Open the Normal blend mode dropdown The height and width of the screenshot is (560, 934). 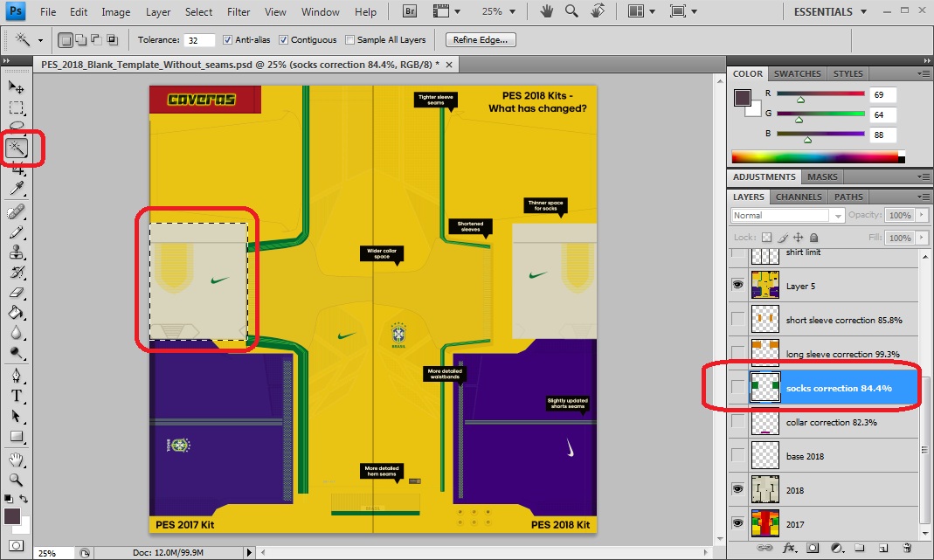(x=787, y=215)
